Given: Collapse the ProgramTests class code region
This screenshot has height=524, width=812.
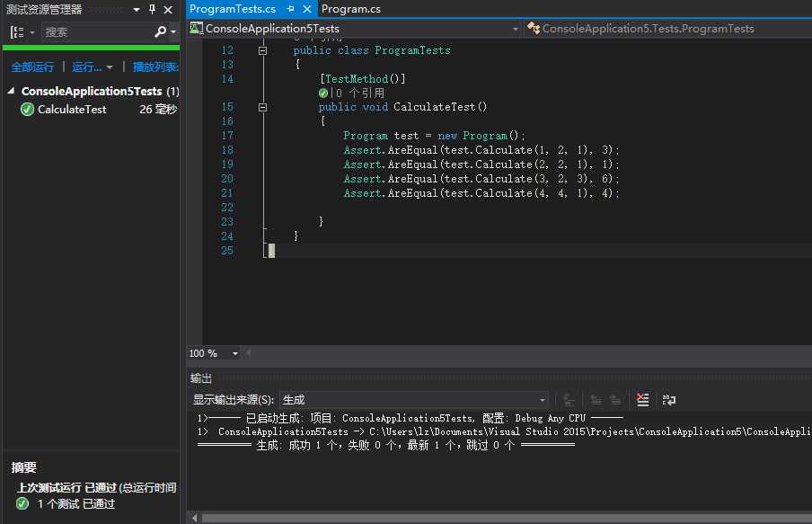Looking at the screenshot, I should pos(262,51).
